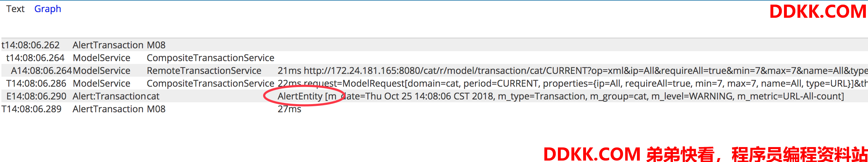Click the timestamp t14:08:06.264 row
This screenshot has width=868, height=162.
[434, 58]
